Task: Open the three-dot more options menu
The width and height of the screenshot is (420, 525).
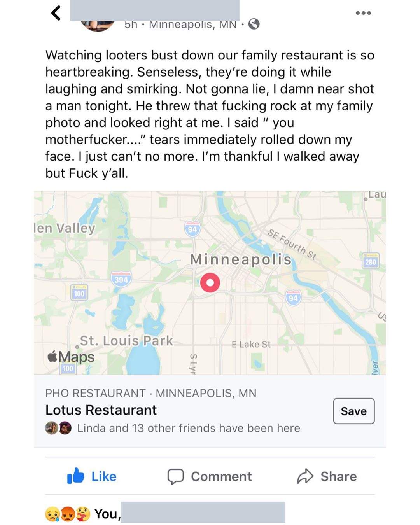Action: [x=363, y=13]
